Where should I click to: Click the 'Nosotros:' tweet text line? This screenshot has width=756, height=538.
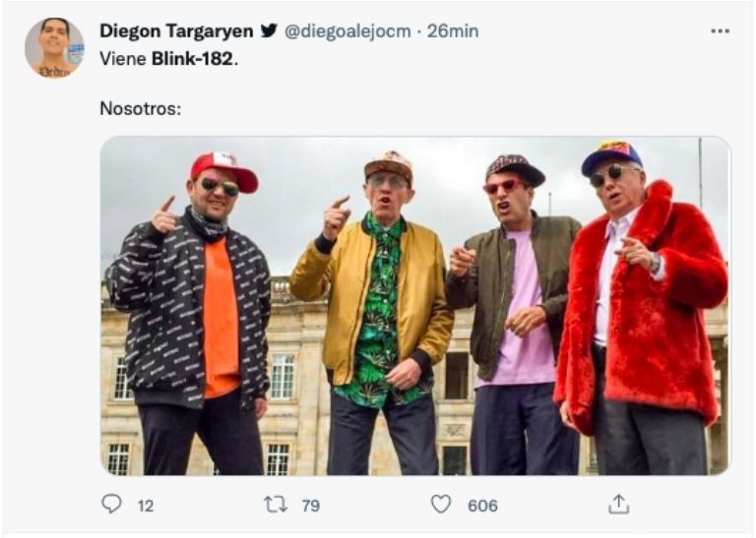(x=141, y=108)
